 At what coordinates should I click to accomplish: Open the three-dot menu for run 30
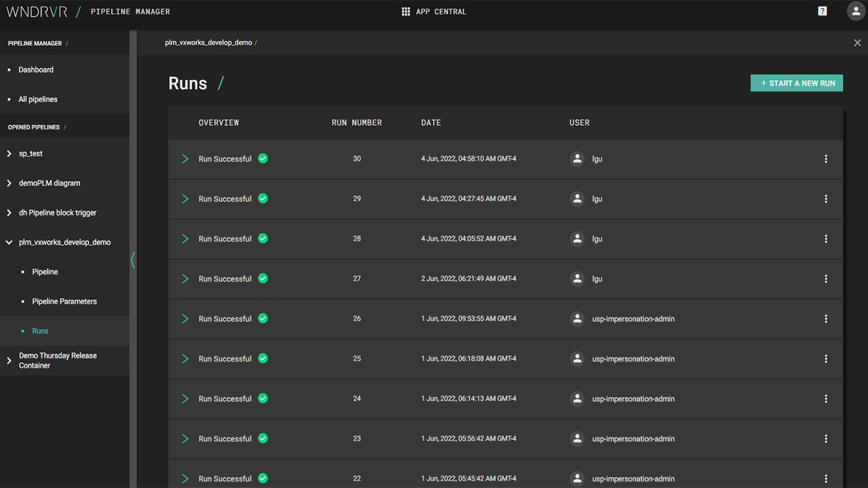(x=826, y=159)
